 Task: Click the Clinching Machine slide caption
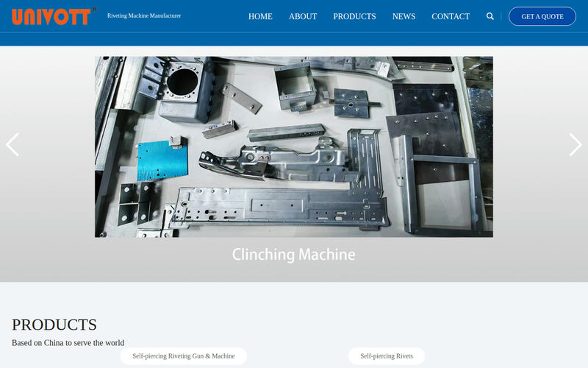[293, 255]
